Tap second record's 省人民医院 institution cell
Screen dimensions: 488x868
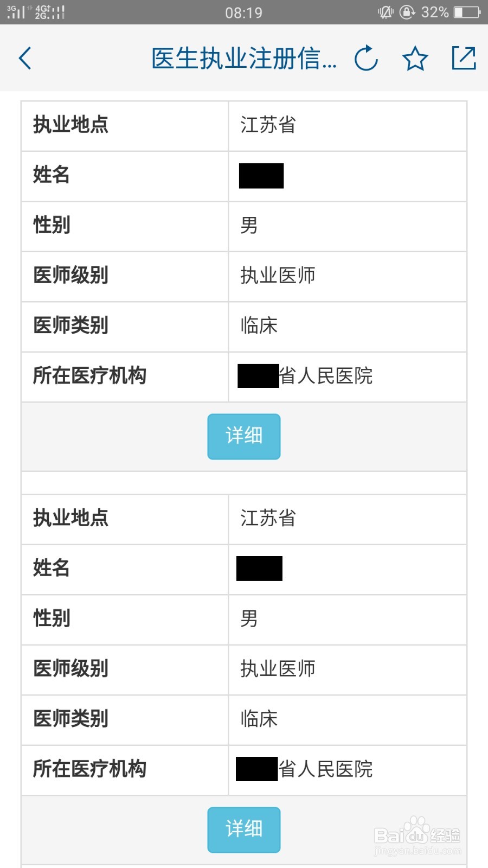pyautogui.click(x=348, y=770)
